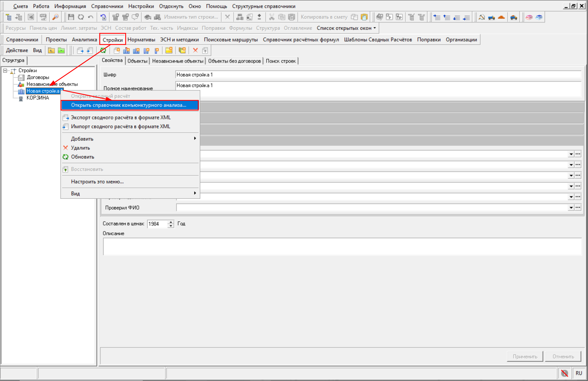Click the hammer and sickle labor icon

coord(482,17)
